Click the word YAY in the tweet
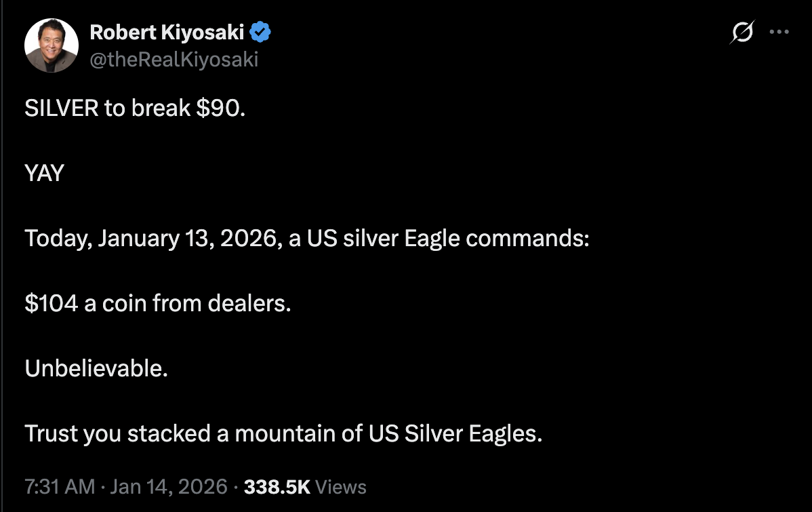The width and height of the screenshot is (812, 512). click(44, 173)
